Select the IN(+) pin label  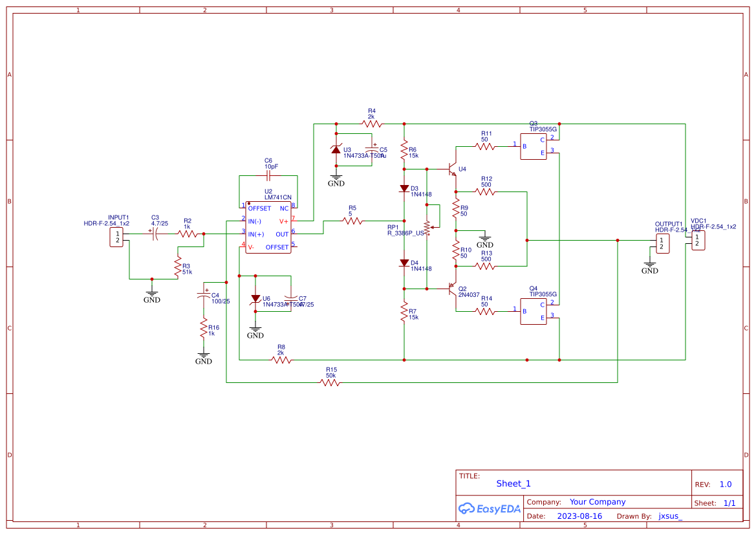click(256, 234)
